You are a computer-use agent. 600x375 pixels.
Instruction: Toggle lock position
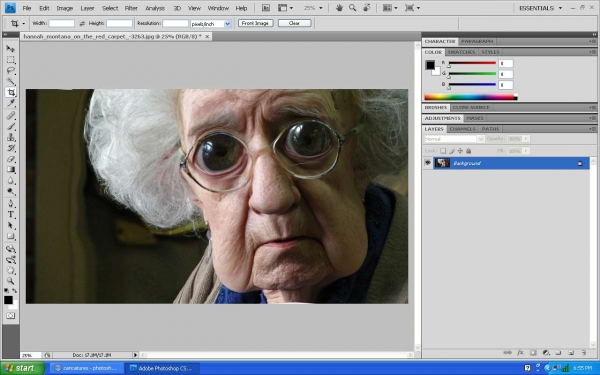coord(460,151)
